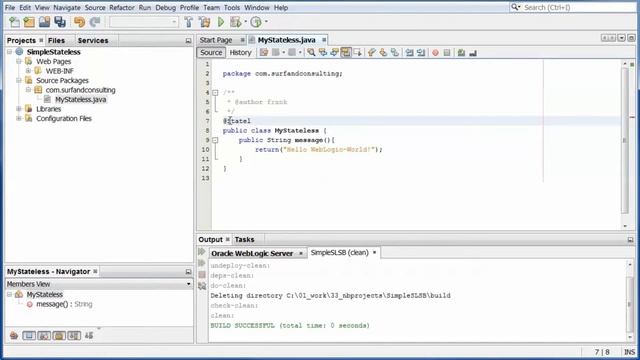Expand the Configuration Files node
Image resolution: width=640 pixels, height=360 pixels.
(x=19, y=118)
